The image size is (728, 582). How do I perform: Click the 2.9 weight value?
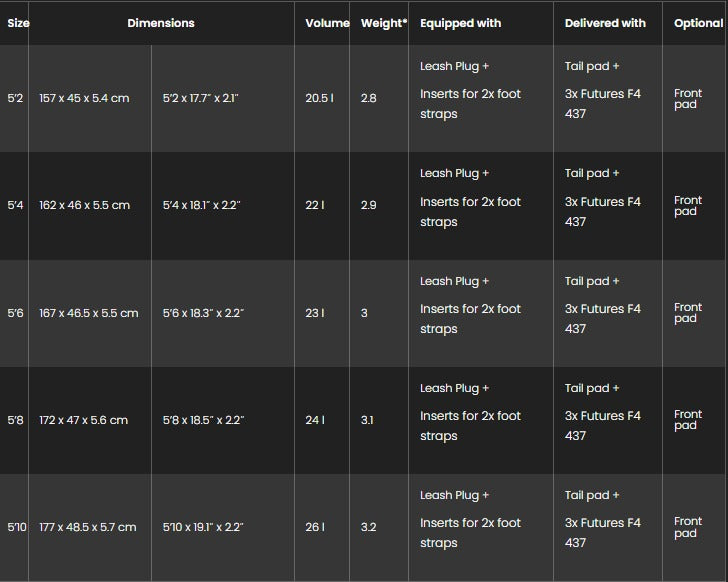point(368,205)
